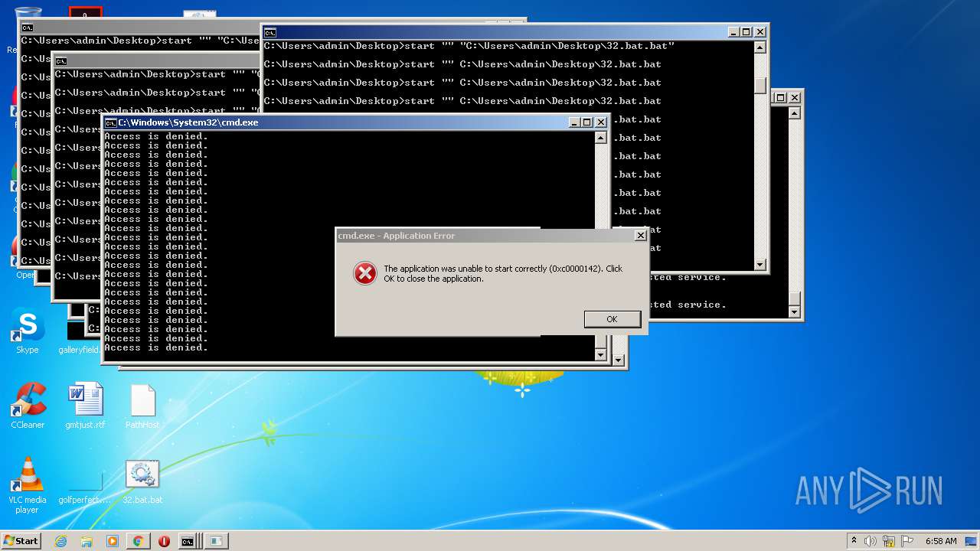Close the cmd.exe Application Error dialog
980x551 pixels.
[640, 236]
